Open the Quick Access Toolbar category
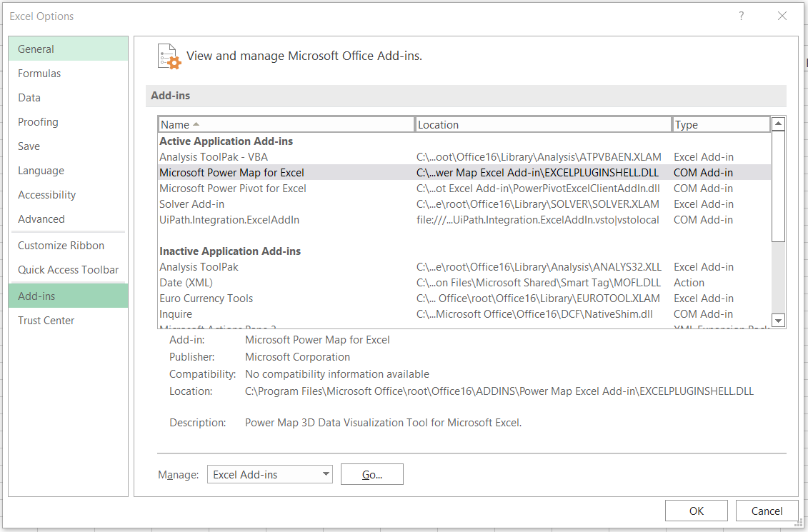The image size is (808, 532). (68, 270)
